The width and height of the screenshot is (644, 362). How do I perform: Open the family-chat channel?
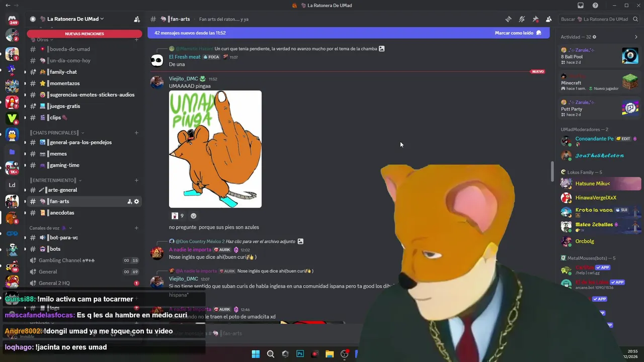(85, 72)
